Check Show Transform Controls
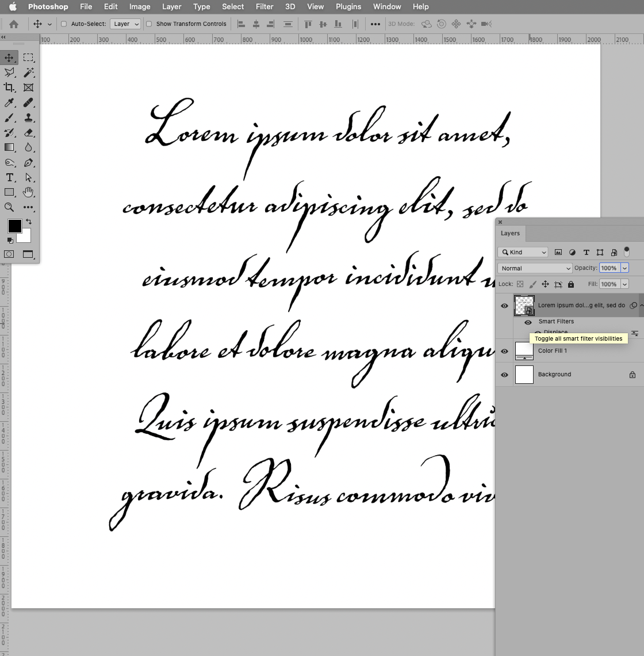 click(148, 24)
